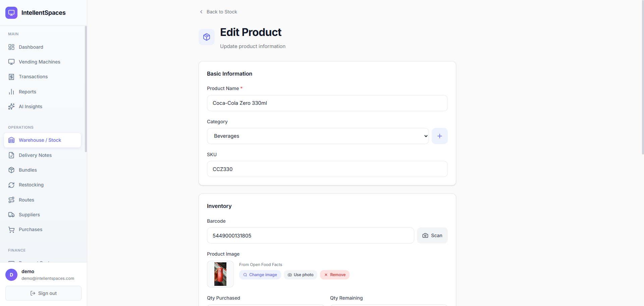Viewport: 644px width, 306px height.
Task: Click the page vertical scrollbar
Action: click(643, 77)
